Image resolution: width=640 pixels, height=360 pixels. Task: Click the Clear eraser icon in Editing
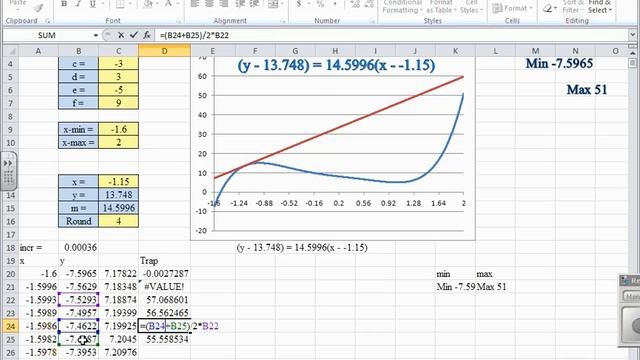pos(548,8)
